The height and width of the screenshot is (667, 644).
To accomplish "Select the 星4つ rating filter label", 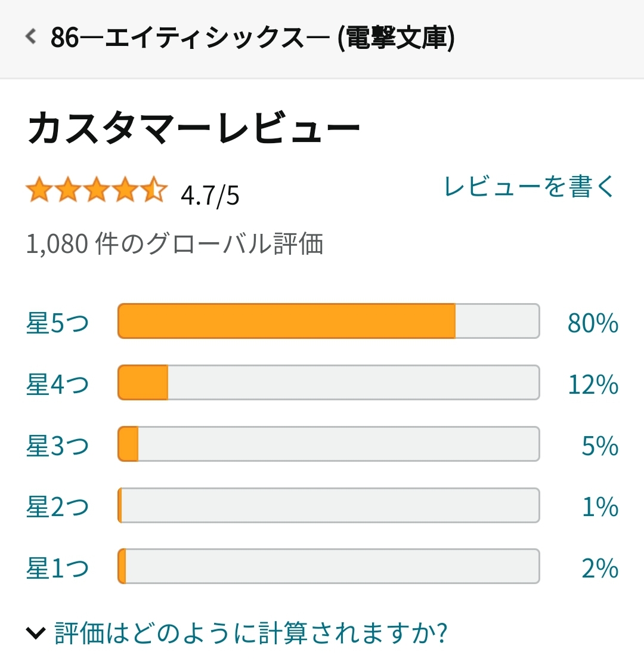I will 57,384.
